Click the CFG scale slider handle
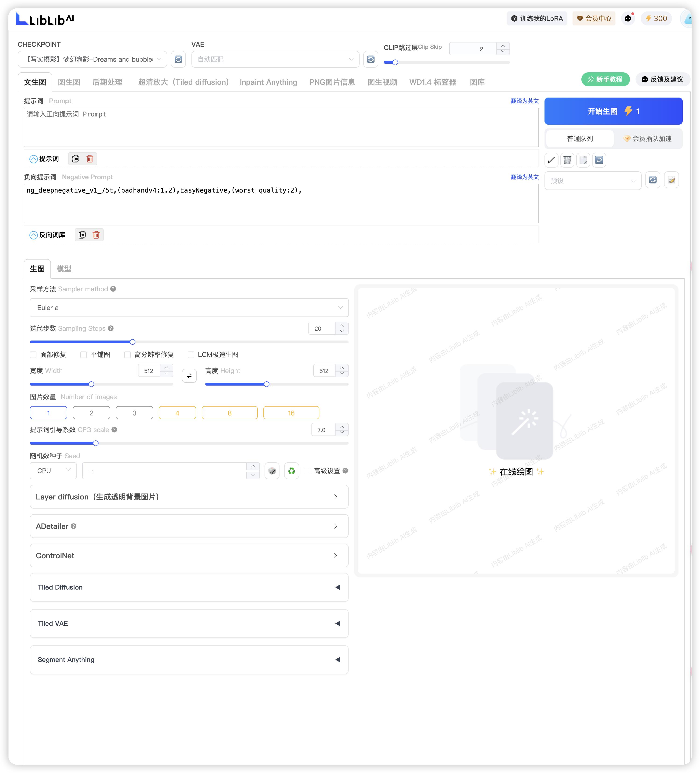The image size is (700, 773). pyautogui.click(x=96, y=443)
